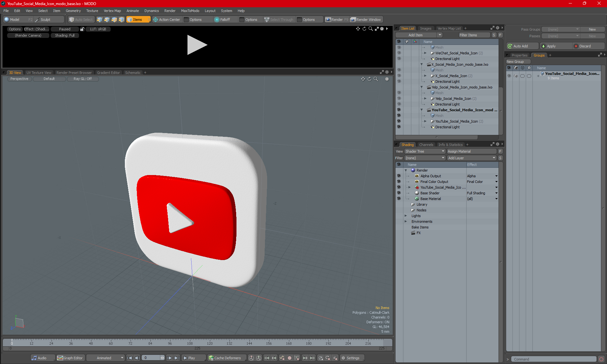607x364 pixels.
Task: Open the MaxToModo menu
Action: pyautogui.click(x=190, y=11)
